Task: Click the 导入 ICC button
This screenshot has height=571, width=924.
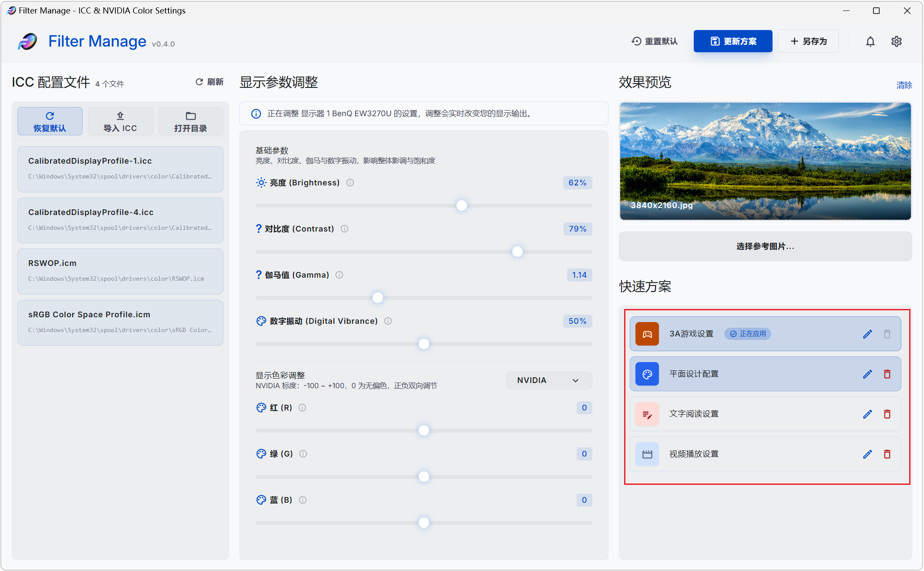Action: click(x=120, y=121)
